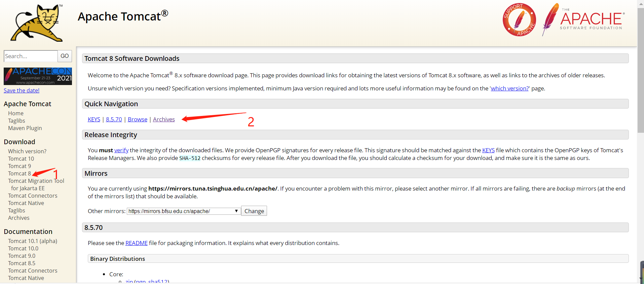Open Tomcat 8.5 documentation
The width and height of the screenshot is (644, 284).
(x=22, y=263)
